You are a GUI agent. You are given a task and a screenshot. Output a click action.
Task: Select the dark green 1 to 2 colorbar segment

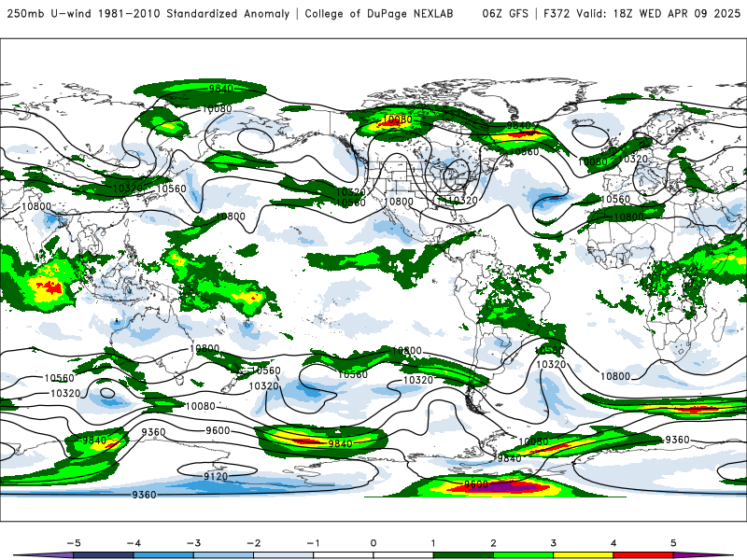point(463,556)
